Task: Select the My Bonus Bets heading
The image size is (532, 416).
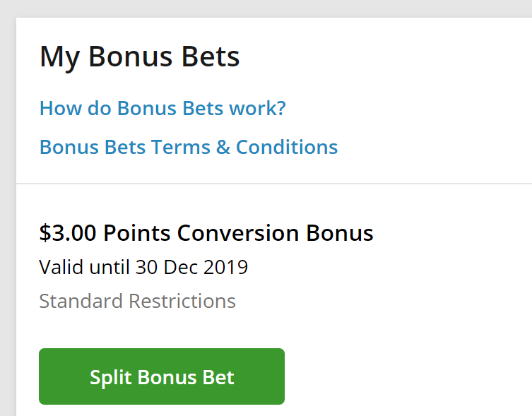Action: (x=139, y=57)
